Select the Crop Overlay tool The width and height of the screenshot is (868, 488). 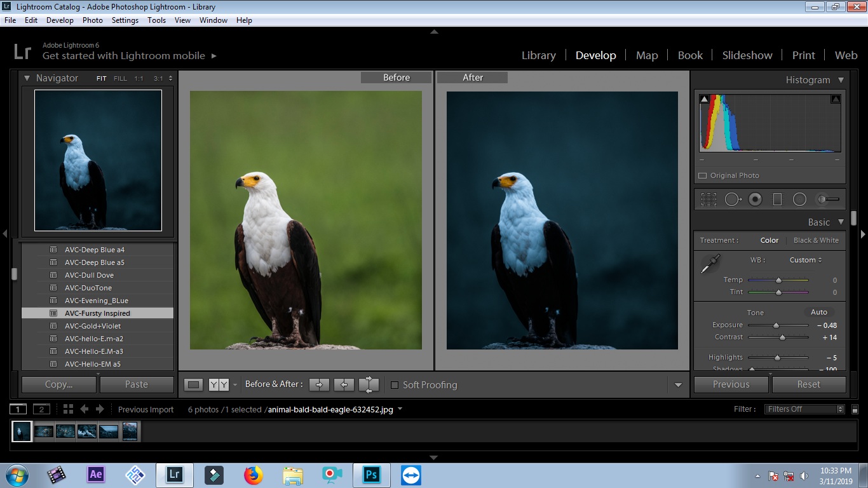click(709, 200)
